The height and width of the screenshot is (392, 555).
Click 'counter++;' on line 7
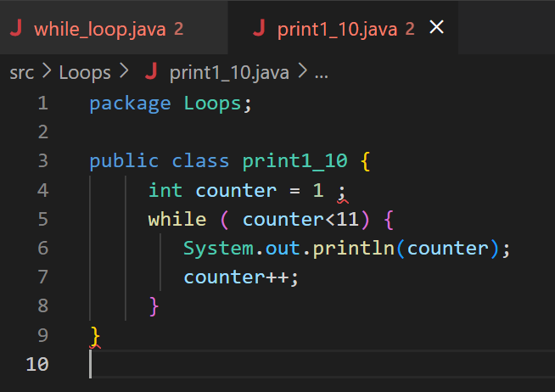(241, 277)
